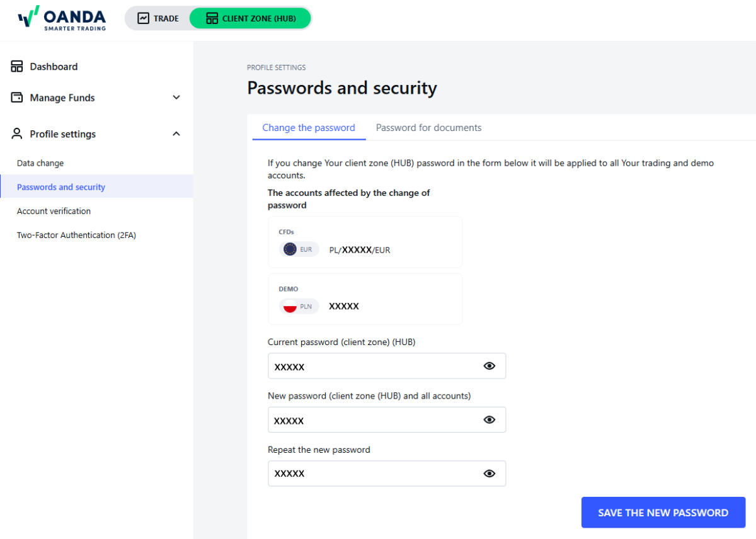Select the Change the password tab
The width and height of the screenshot is (756, 539).
308,127
